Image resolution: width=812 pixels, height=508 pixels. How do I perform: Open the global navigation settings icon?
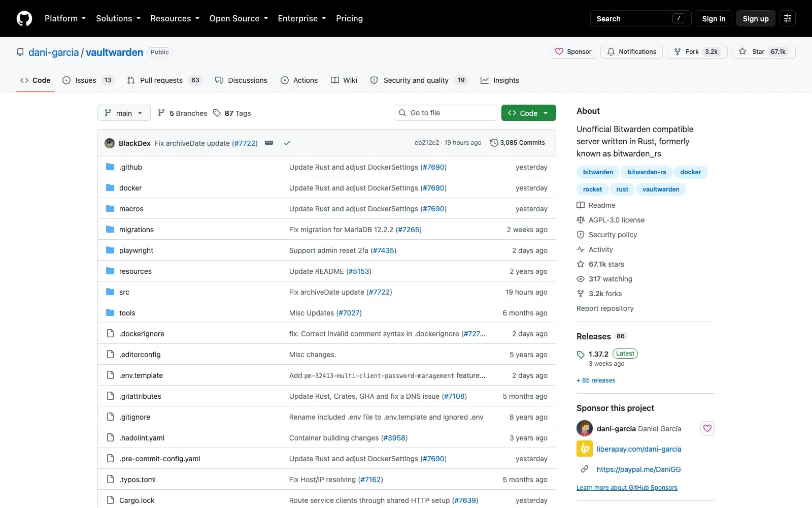[788, 18]
